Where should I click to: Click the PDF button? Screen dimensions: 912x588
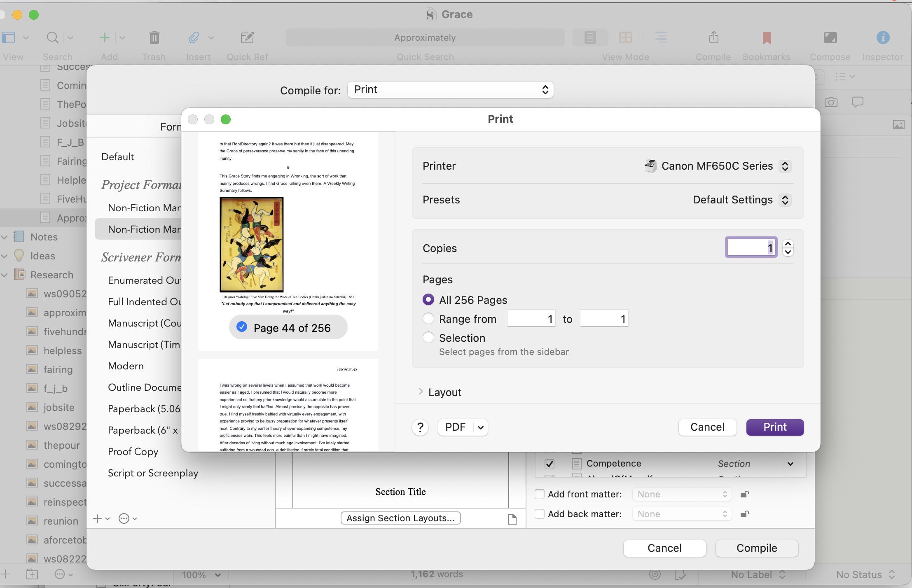(456, 427)
